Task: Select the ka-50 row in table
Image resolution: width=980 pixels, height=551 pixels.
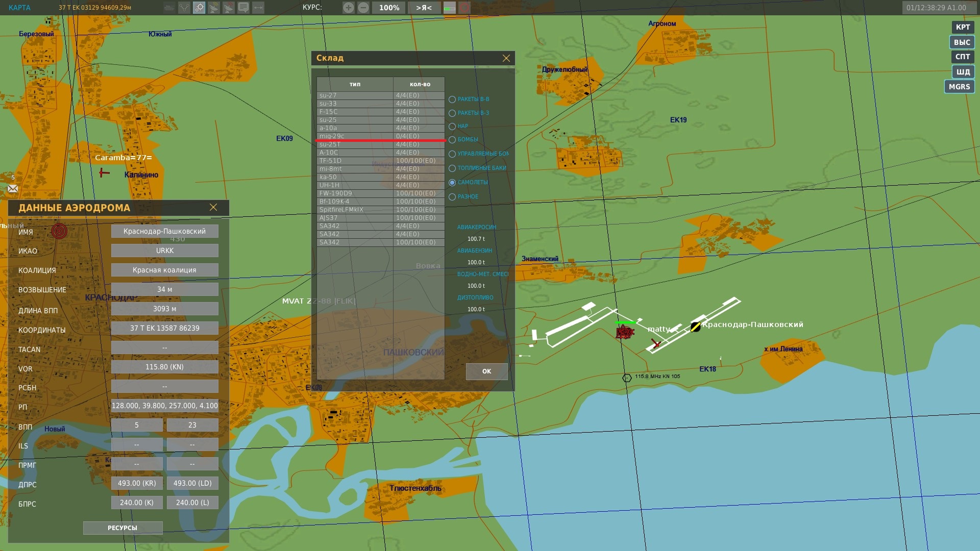Action: click(381, 177)
